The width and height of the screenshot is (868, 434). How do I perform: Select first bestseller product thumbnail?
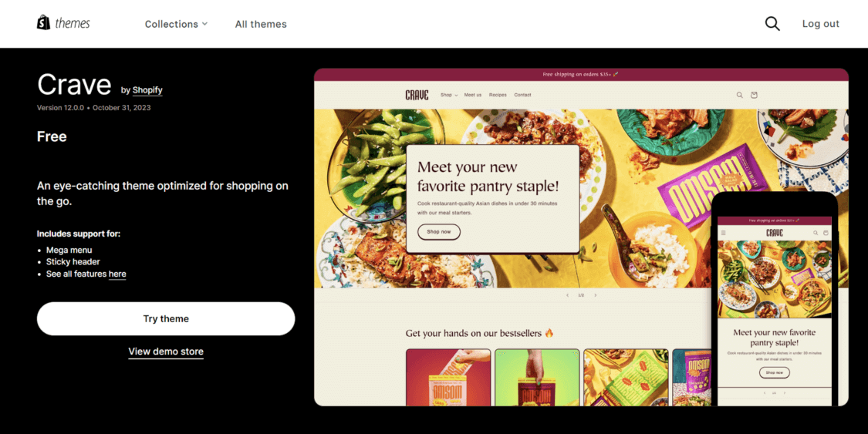(x=448, y=377)
